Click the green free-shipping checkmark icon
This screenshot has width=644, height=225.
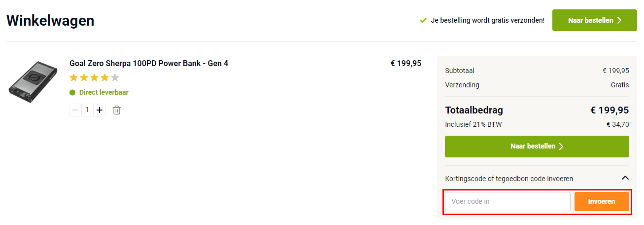[423, 20]
